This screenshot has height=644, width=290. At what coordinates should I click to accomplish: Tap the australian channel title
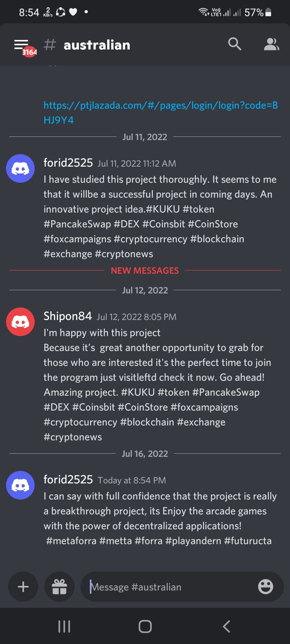tap(97, 45)
